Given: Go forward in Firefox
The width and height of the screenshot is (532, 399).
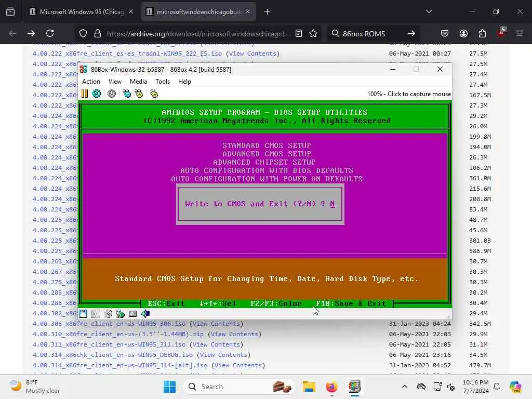Looking at the screenshot, I should (31, 33).
